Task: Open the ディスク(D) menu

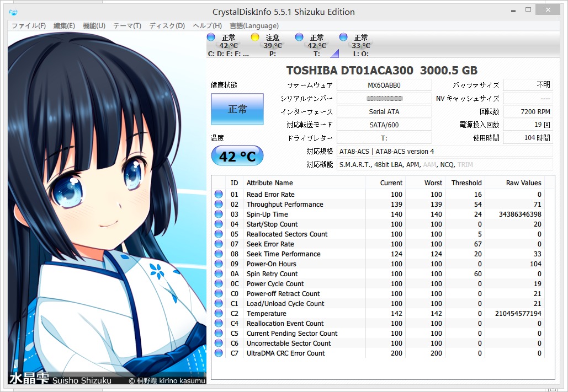Action: point(167,26)
